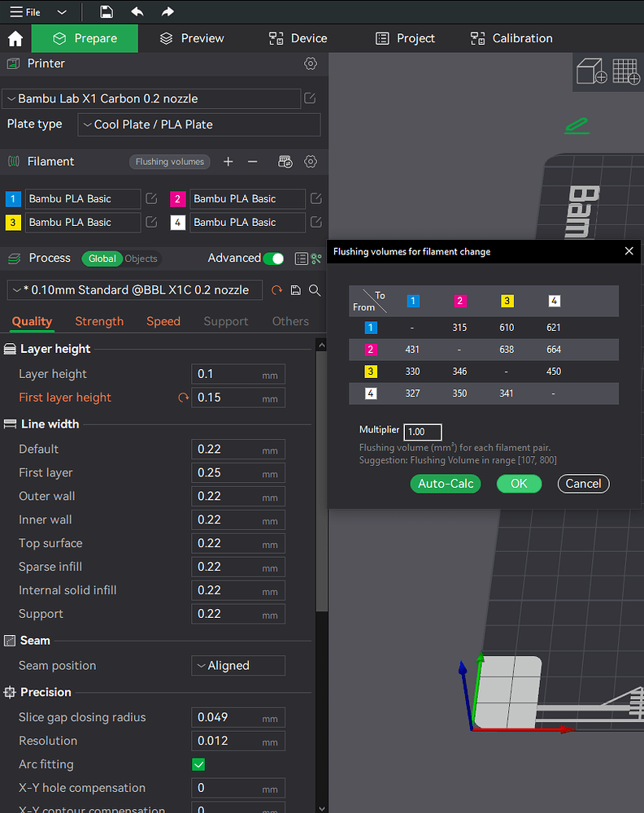The image size is (644, 813).
Task: Open the Plate type dropdown
Action: click(x=199, y=125)
